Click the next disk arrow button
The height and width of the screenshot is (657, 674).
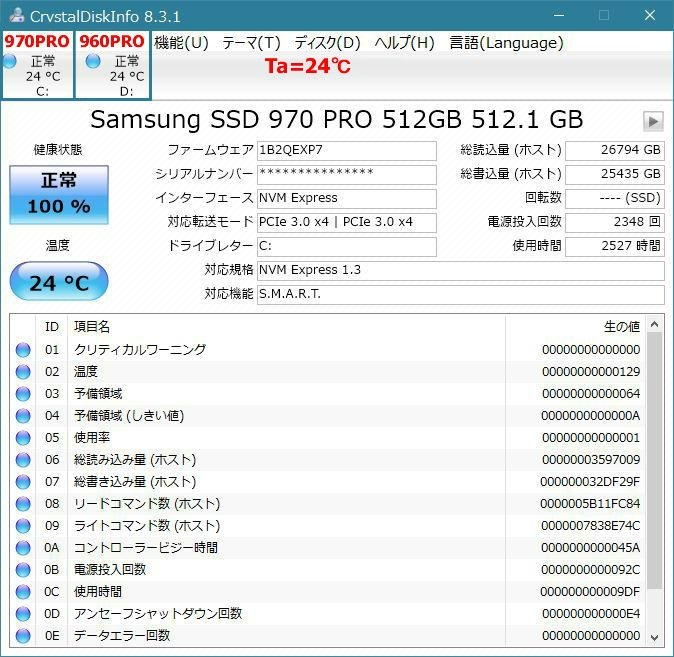click(653, 121)
